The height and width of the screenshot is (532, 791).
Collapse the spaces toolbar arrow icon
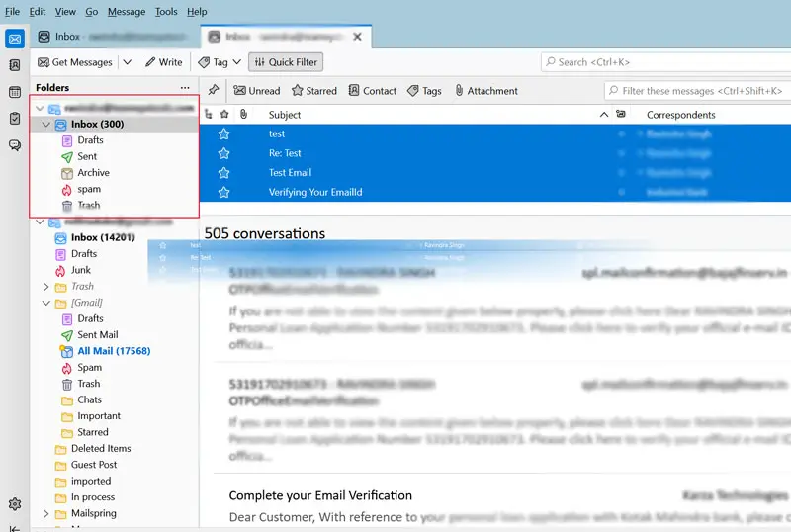[15, 528]
